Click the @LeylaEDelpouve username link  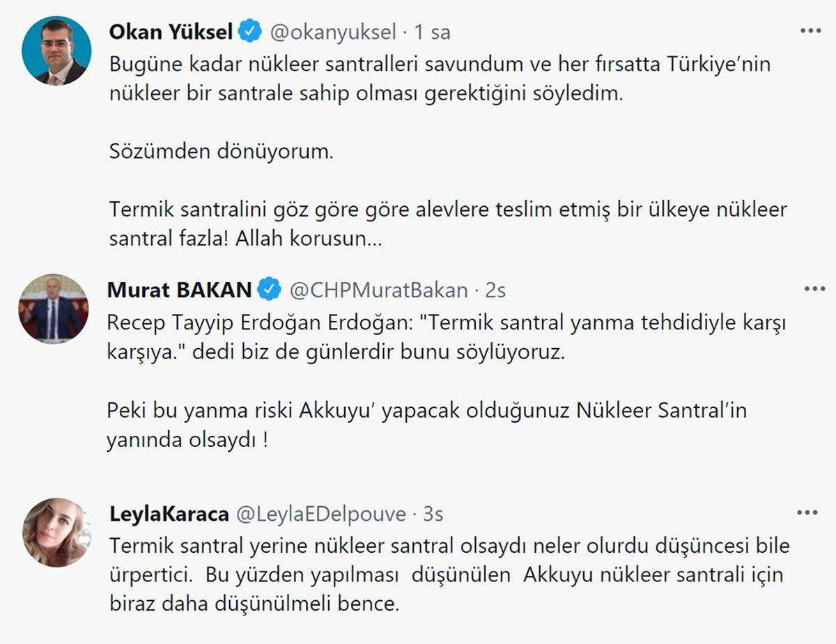[x=324, y=513]
